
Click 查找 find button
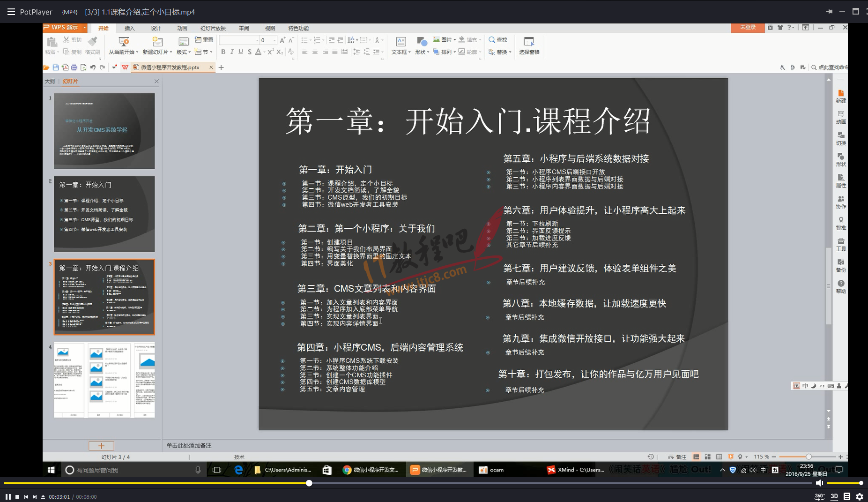[498, 40]
